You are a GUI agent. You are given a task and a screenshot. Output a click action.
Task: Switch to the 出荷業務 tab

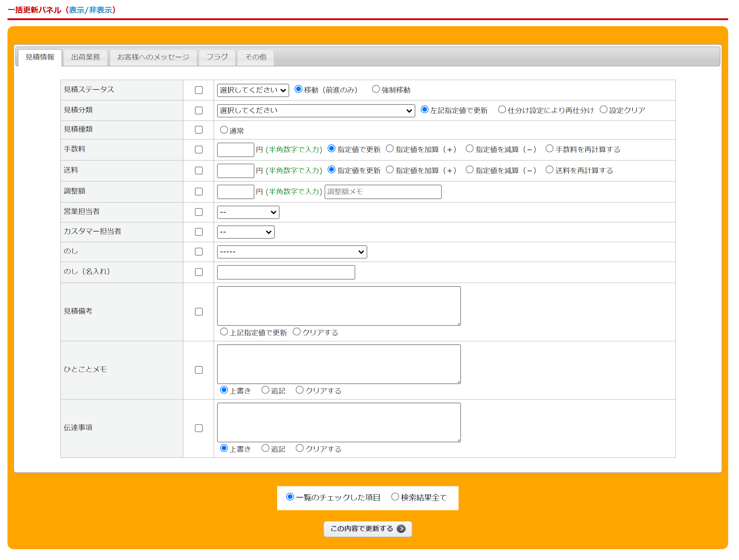click(86, 57)
